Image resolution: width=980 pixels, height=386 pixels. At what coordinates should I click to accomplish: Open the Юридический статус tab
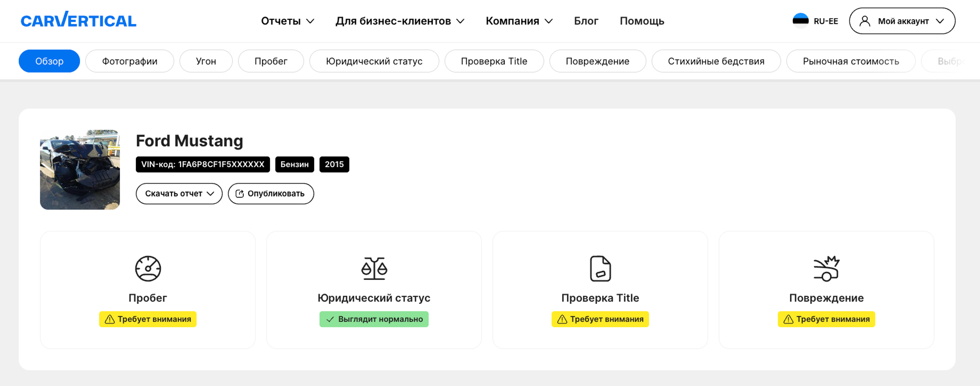(x=374, y=61)
